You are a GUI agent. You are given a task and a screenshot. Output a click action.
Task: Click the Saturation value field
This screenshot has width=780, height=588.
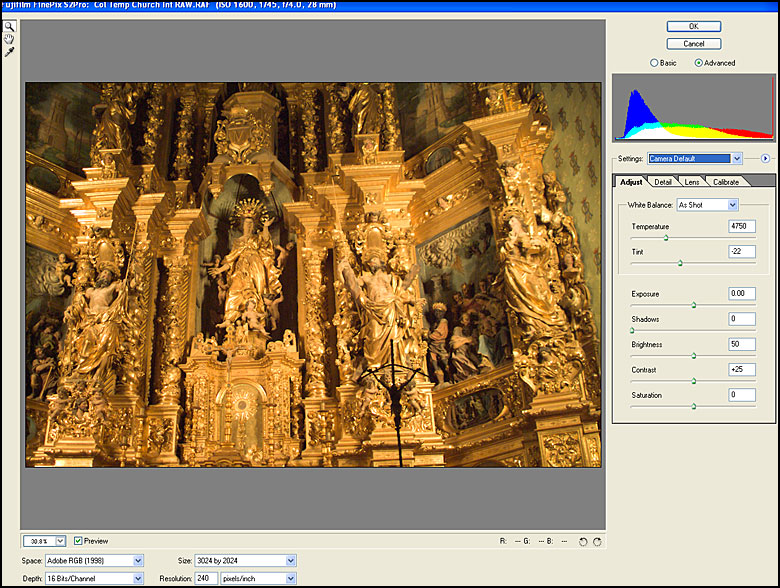(x=742, y=395)
